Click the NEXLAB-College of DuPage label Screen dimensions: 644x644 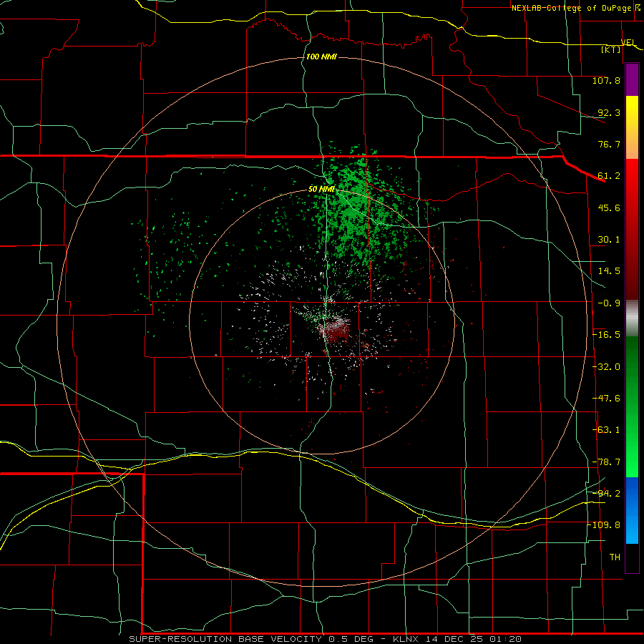[x=571, y=8]
